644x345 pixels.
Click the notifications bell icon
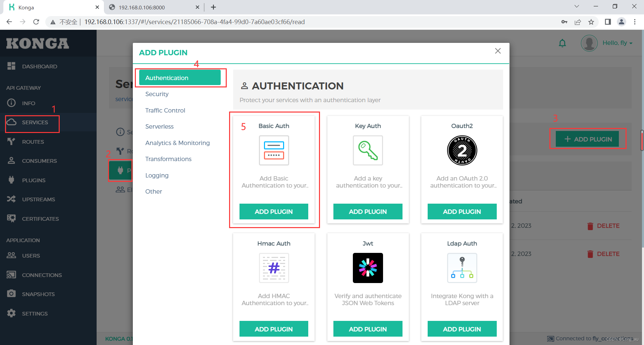point(562,43)
